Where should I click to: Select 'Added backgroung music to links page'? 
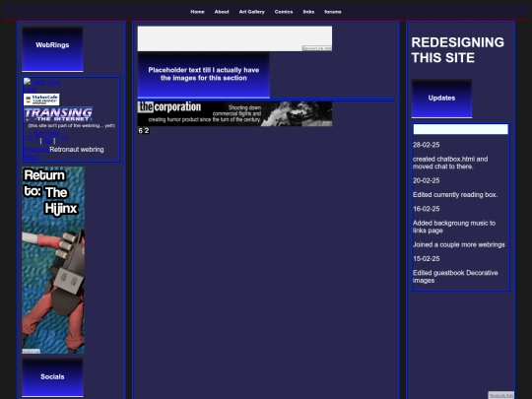454,227
